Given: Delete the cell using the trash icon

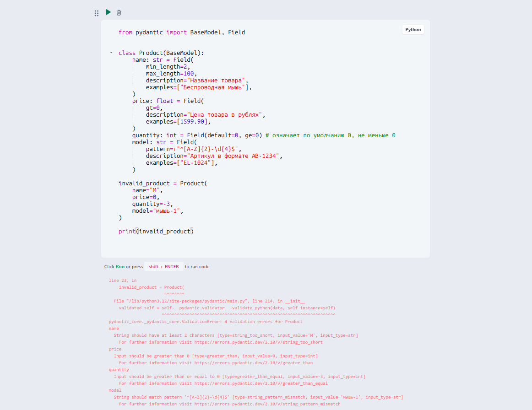Looking at the screenshot, I should (x=119, y=12).
